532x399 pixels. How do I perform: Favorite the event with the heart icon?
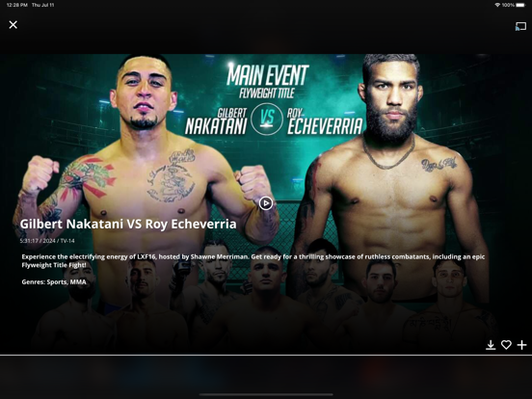(x=506, y=345)
